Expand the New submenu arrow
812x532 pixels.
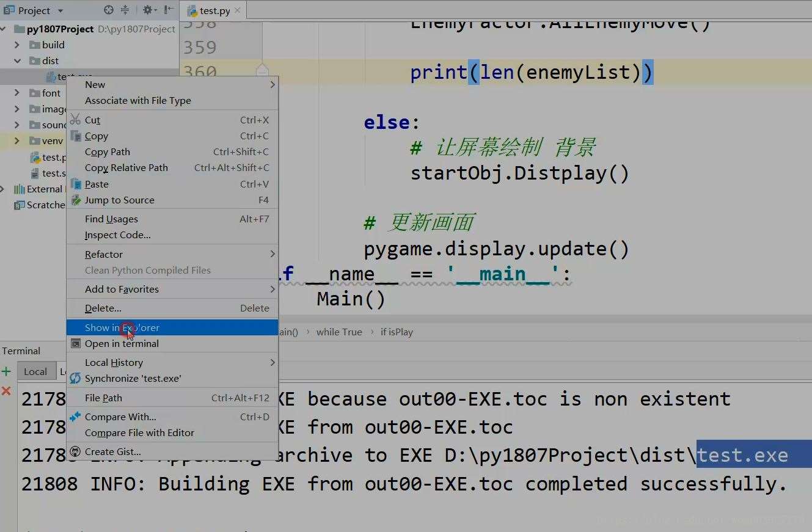click(x=272, y=84)
